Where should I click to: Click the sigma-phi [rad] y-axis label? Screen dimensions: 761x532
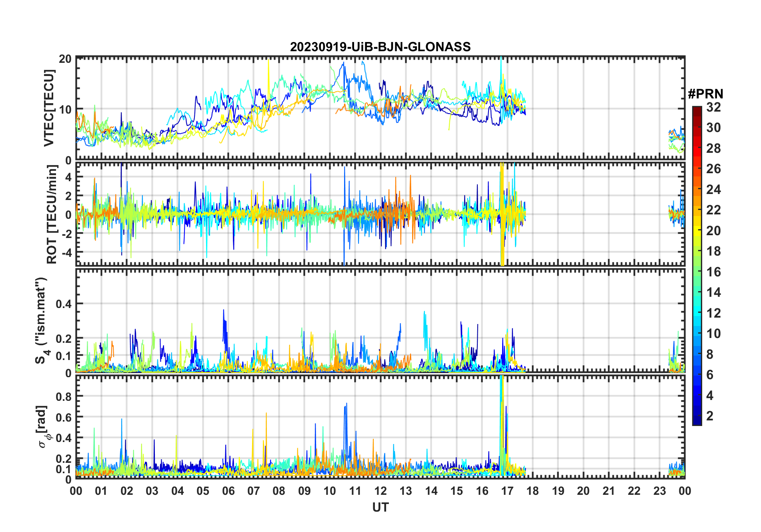click(43, 426)
